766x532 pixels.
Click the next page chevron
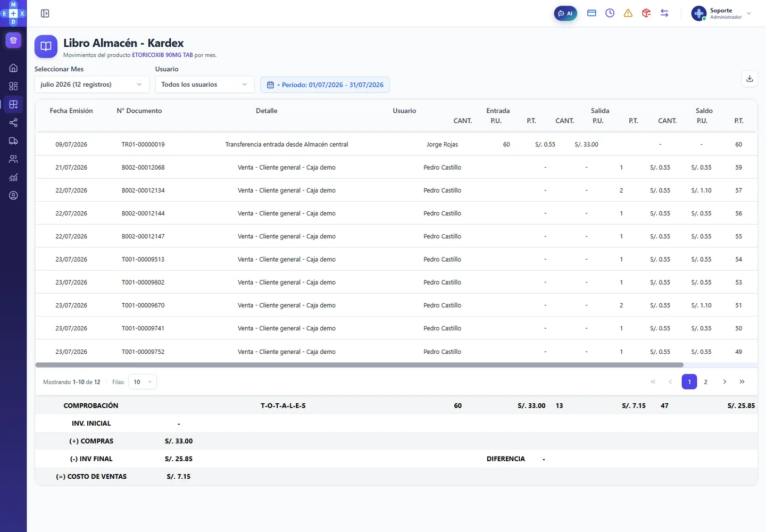tap(725, 382)
